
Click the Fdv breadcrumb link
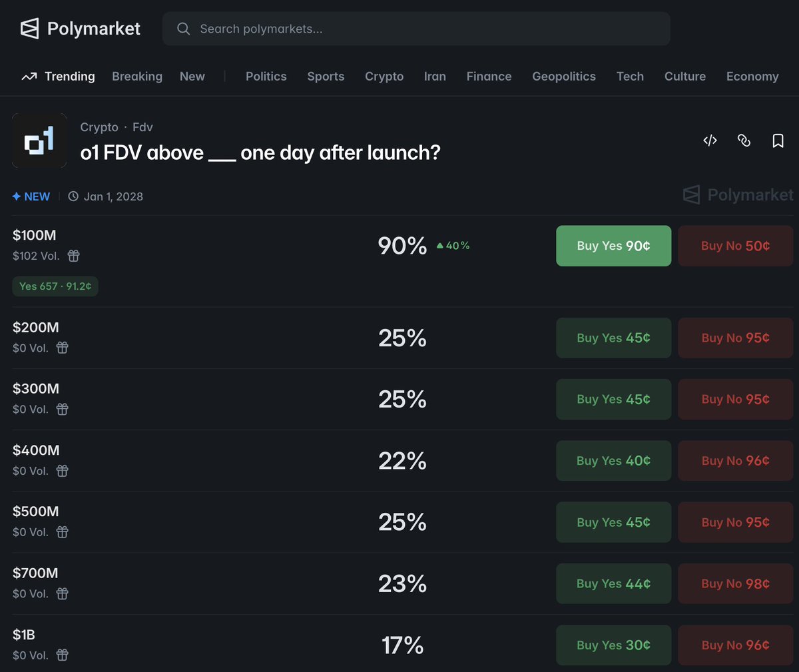[x=142, y=127]
